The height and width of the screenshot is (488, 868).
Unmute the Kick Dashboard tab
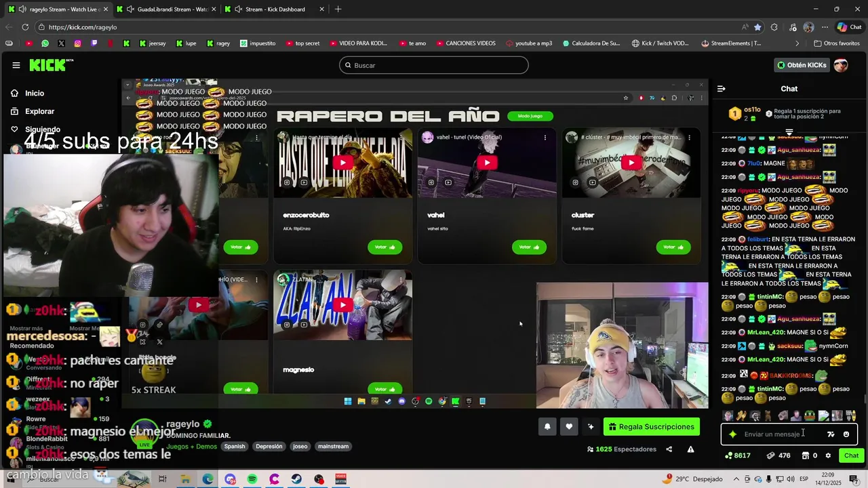[x=238, y=9]
